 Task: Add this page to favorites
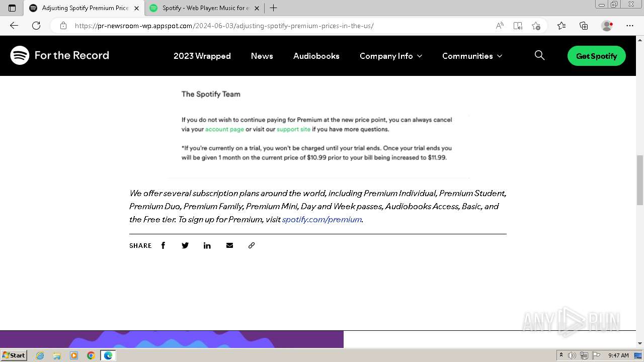tap(536, 26)
